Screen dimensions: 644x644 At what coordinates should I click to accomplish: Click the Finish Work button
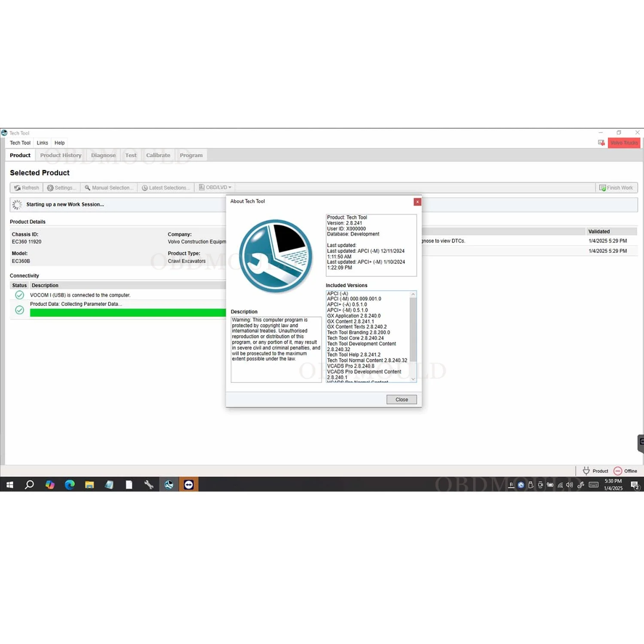(x=616, y=188)
